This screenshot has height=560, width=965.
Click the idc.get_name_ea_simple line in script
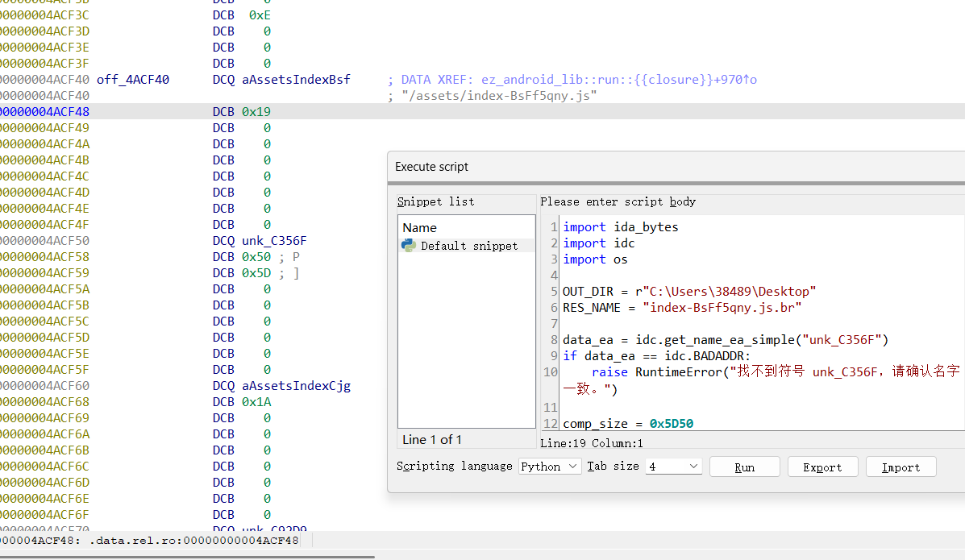(726, 340)
